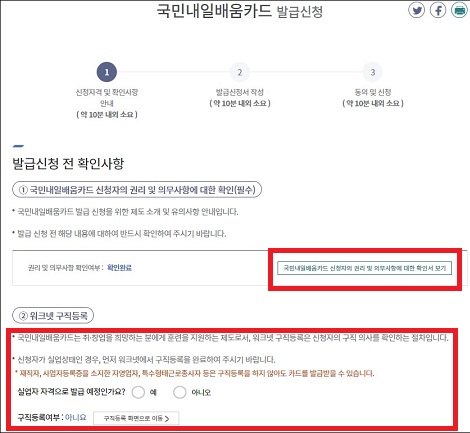Click question 실업자 자격으로 발급 예정인가요?
Screen dimensions: 470x433
click(71, 391)
